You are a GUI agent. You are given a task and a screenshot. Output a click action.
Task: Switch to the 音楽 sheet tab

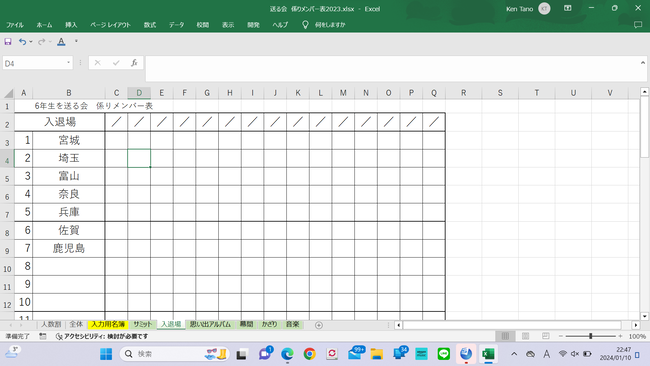pyautogui.click(x=293, y=324)
